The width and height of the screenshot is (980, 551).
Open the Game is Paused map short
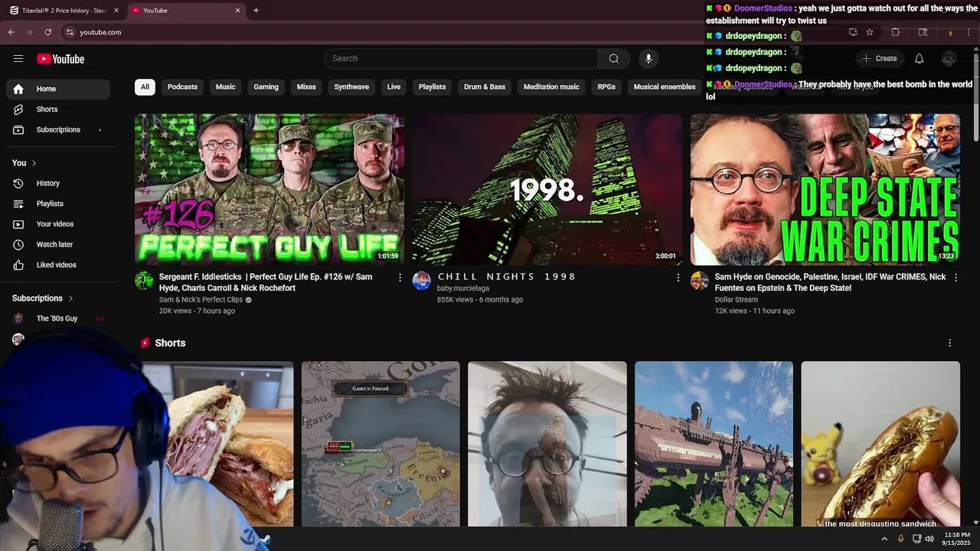[x=381, y=444]
